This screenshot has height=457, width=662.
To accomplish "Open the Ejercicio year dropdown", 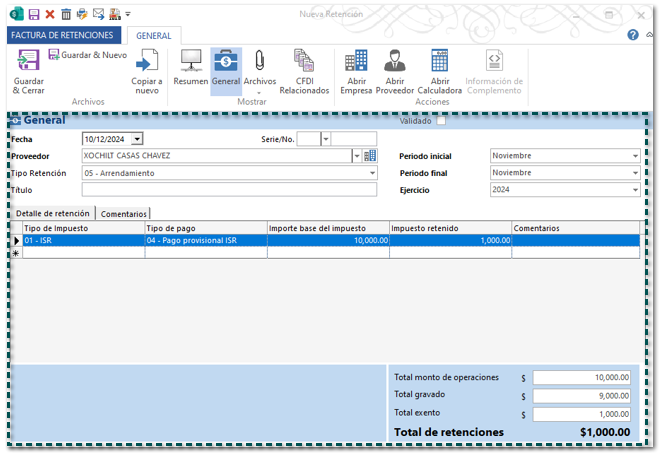I will pyautogui.click(x=635, y=190).
